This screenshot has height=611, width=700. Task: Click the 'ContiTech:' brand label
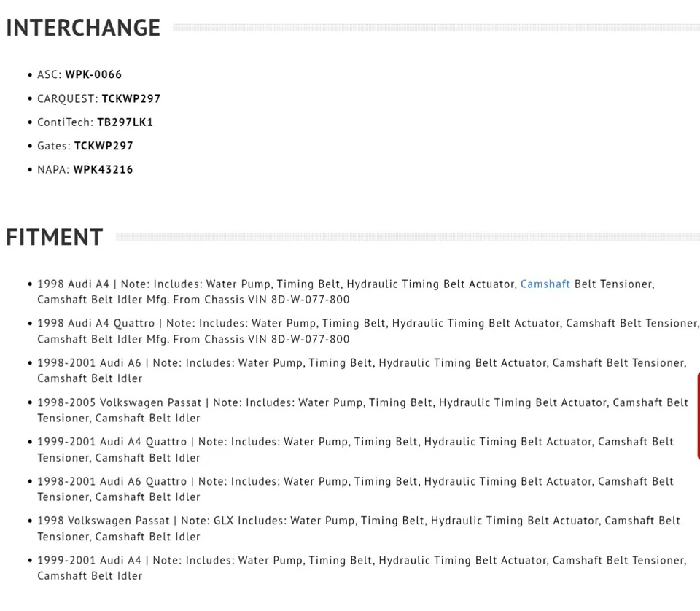[66, 122]
